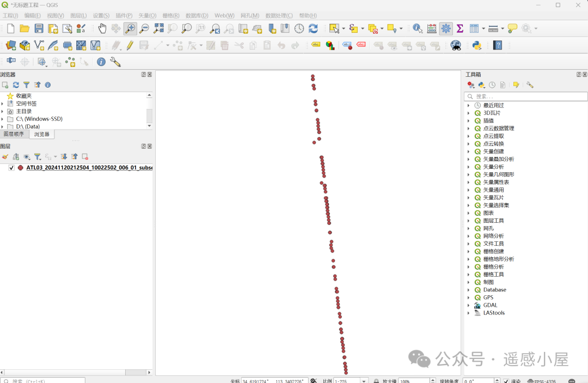
Task: Open the 栅格(R) menu
Action: pos(170,15)
